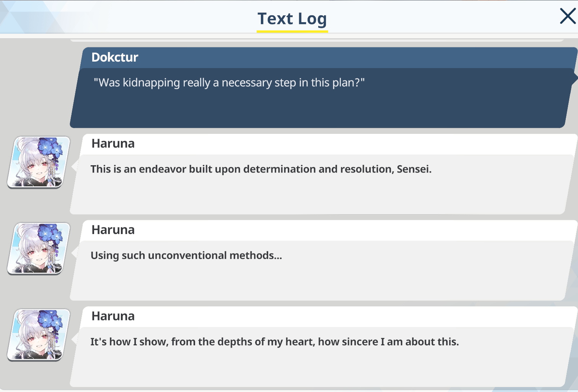Click the yellow underline beneath Text Log
The width and height of the screenshot is (578, 392).
(292, 31)
